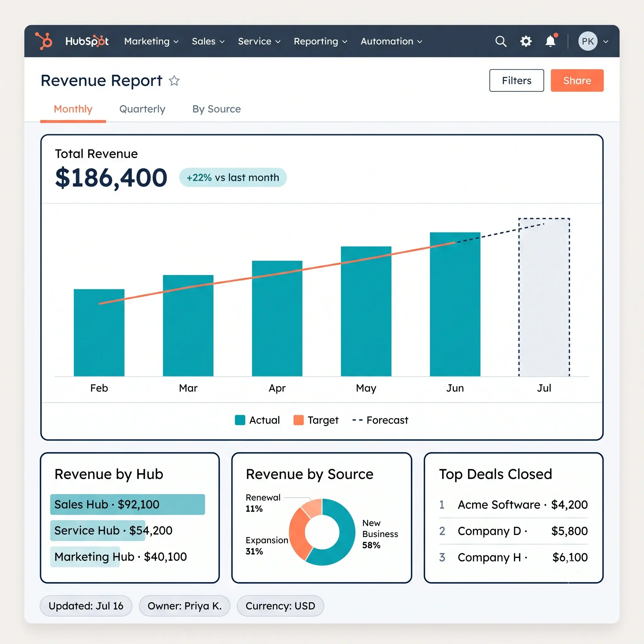Click the $186,400 total revenue value
The width and height of the screenshot is (644, 644).
[x=111, y=178]
